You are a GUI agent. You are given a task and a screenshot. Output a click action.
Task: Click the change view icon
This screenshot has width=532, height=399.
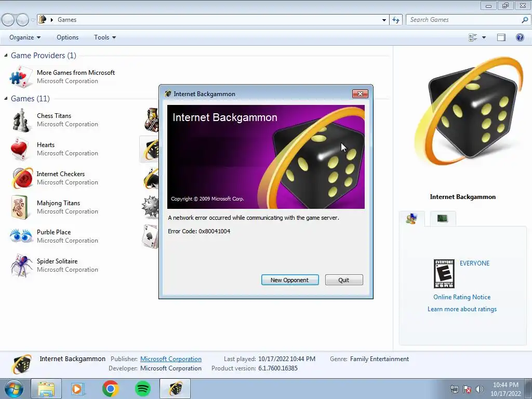tap(473, 37)
